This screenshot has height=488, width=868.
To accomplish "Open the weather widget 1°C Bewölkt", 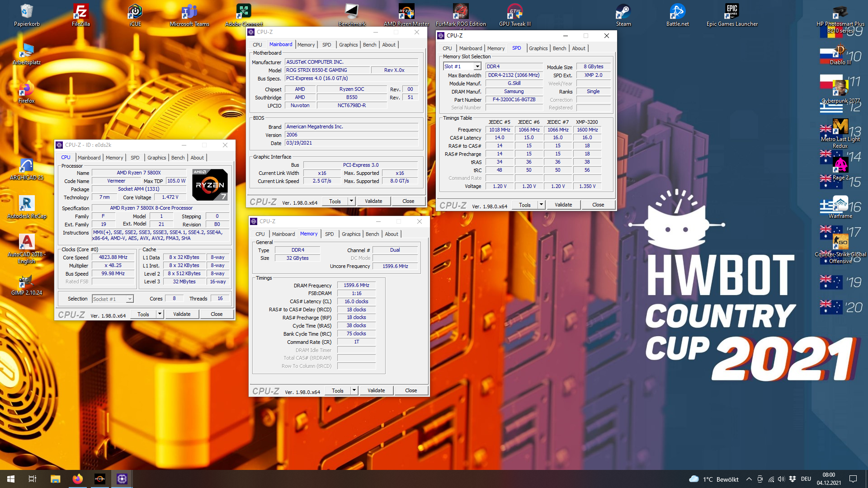I will click(x=713, y=479).
